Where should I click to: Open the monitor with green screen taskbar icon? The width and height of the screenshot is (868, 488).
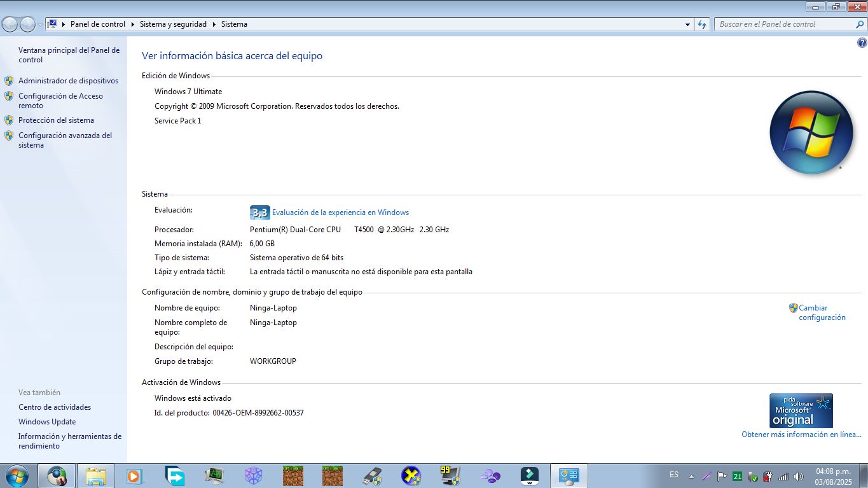click(214, 476)
